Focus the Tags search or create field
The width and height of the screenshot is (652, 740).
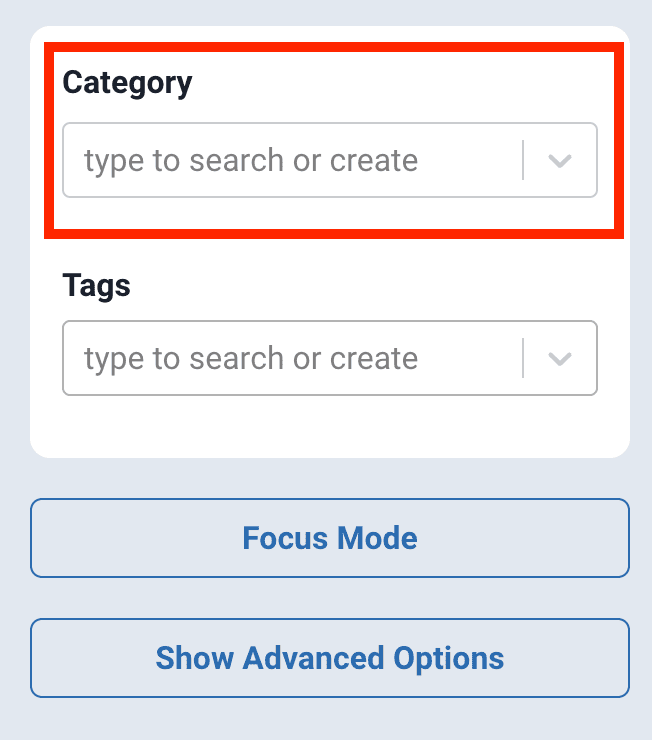click(x=292, y=358)
